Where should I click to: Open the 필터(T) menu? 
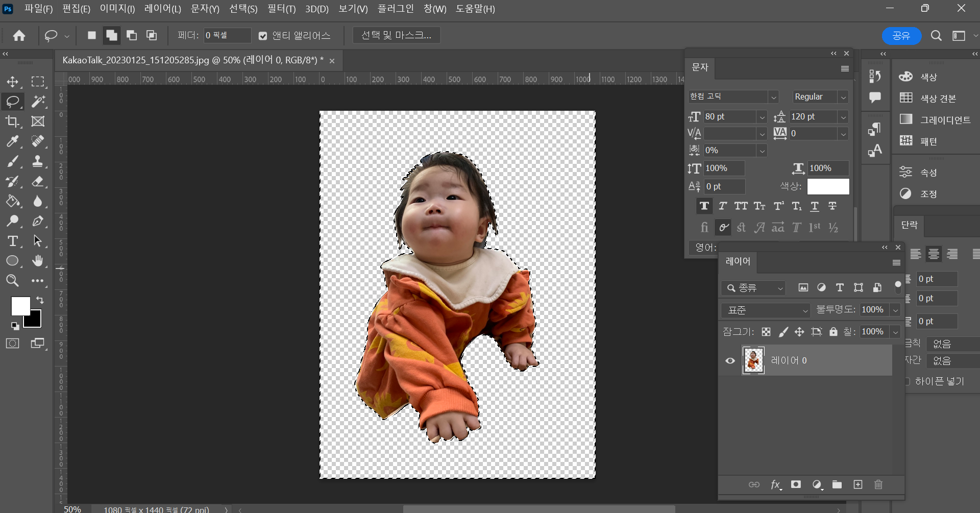point(282,9)
